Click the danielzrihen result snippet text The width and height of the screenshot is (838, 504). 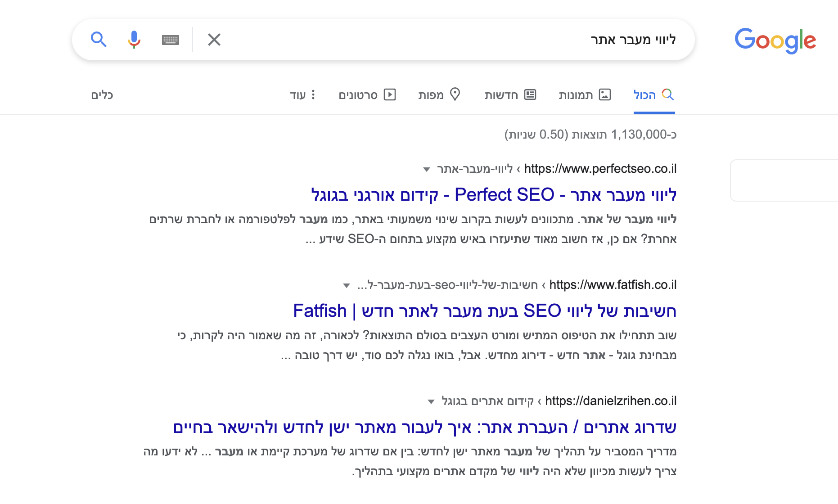click(410, 461)
